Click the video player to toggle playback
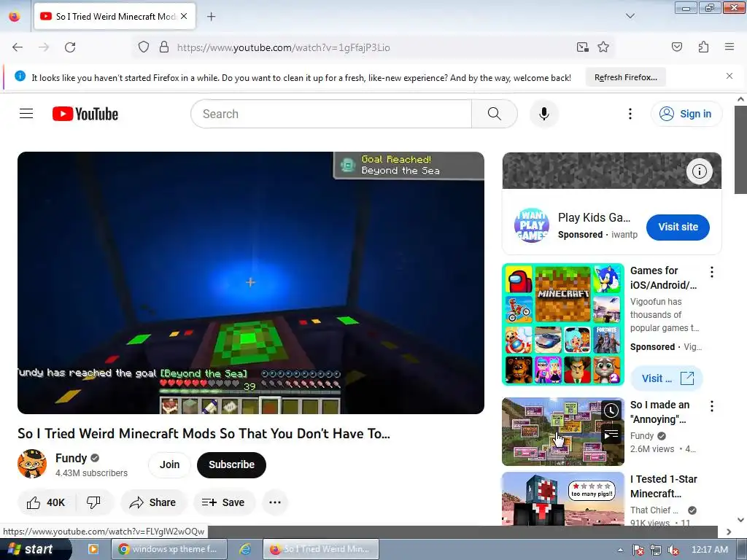 [x=251, y=283]
